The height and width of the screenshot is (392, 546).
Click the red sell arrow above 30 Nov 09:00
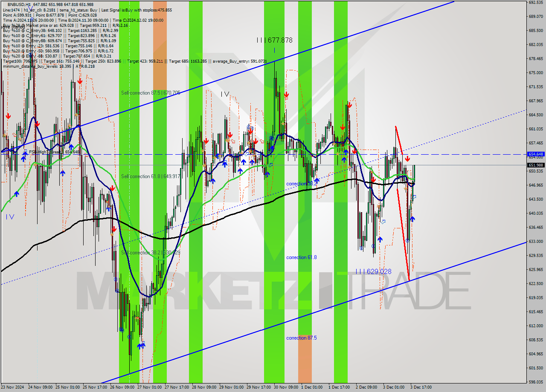(x=286, y=95)
